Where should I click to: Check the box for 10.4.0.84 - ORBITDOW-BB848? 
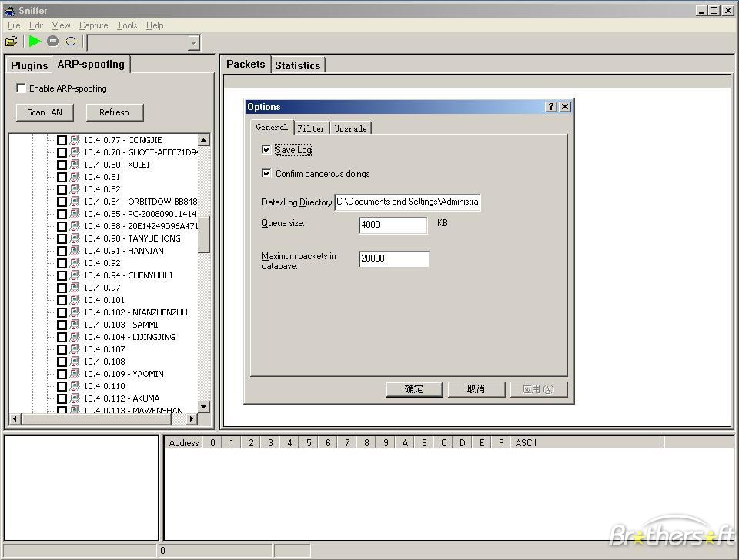pyautogui.click(x=62, y=202)
